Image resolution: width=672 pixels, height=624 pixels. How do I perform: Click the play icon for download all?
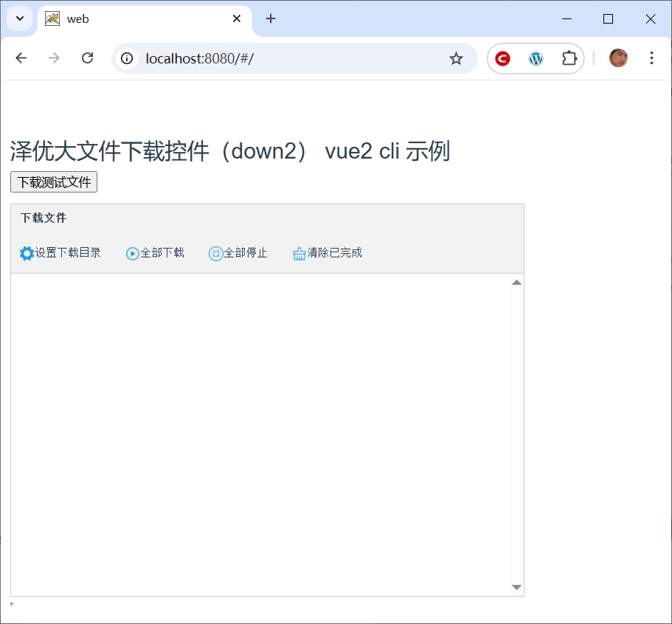(x=133, y=253)
